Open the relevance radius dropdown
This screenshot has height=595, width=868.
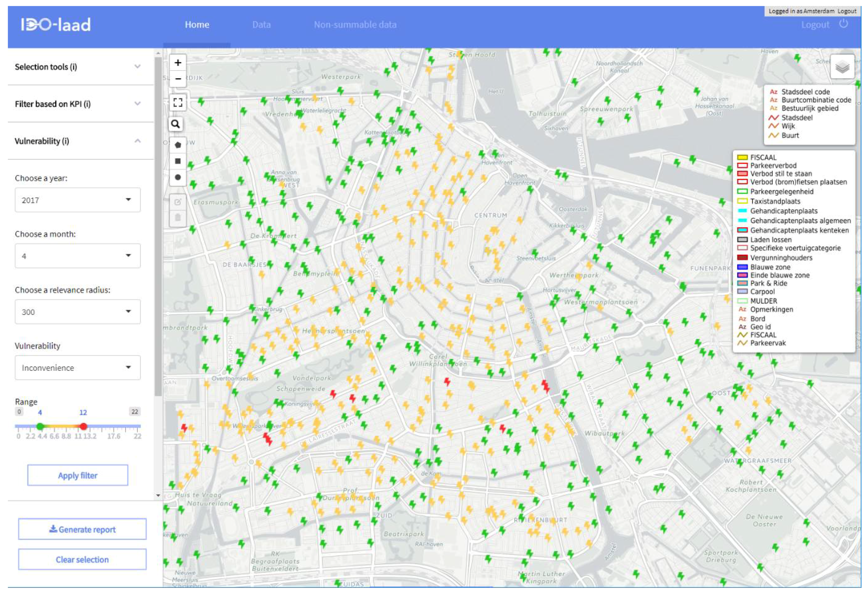(x=78, y=312)
